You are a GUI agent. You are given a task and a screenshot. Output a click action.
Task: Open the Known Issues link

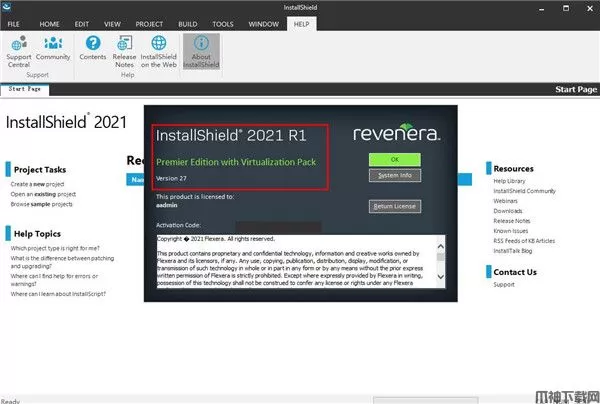(x=511, y=231)
